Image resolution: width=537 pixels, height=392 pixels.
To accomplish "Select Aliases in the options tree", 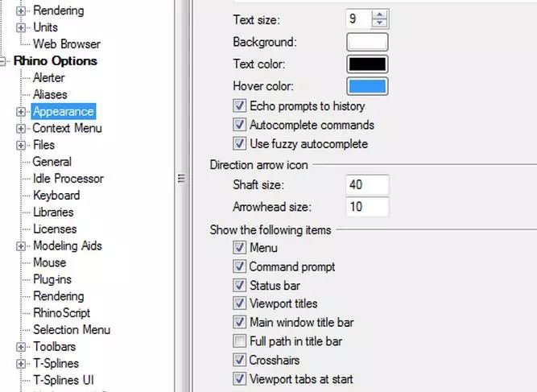I will point(50,95).
